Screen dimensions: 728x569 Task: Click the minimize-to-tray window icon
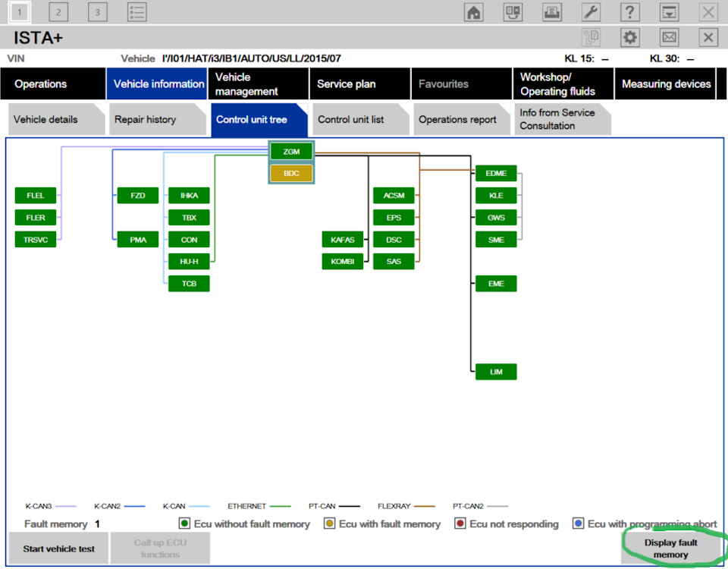tap(669, 12)
